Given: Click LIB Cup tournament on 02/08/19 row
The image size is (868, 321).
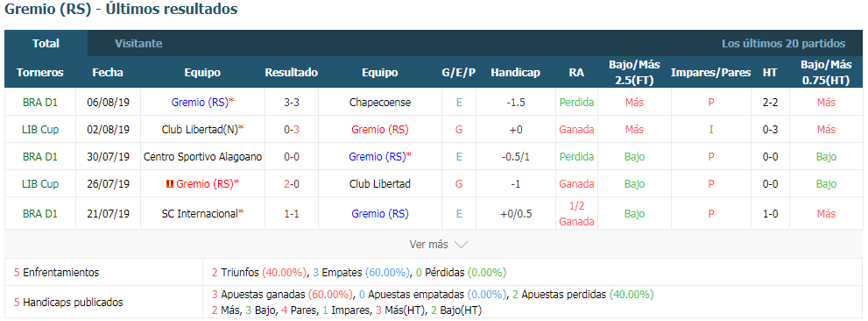Looking at the screenshot, I should tap(40, 130).
